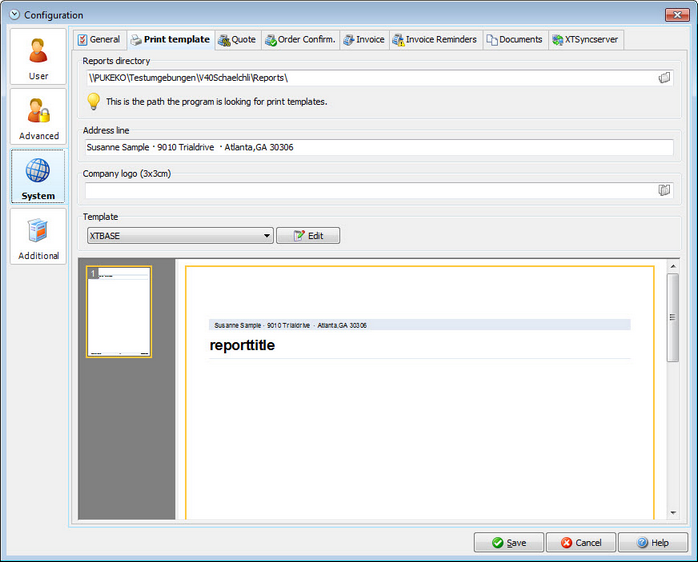Image resolution: width=698 pixels, height=562 pixels.
Task: Click into the Address line field
Action: pos(379,147)
